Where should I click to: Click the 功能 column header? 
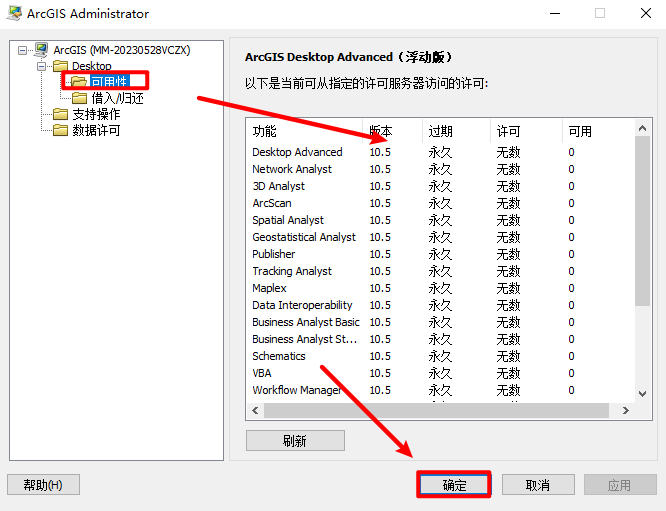265,131
